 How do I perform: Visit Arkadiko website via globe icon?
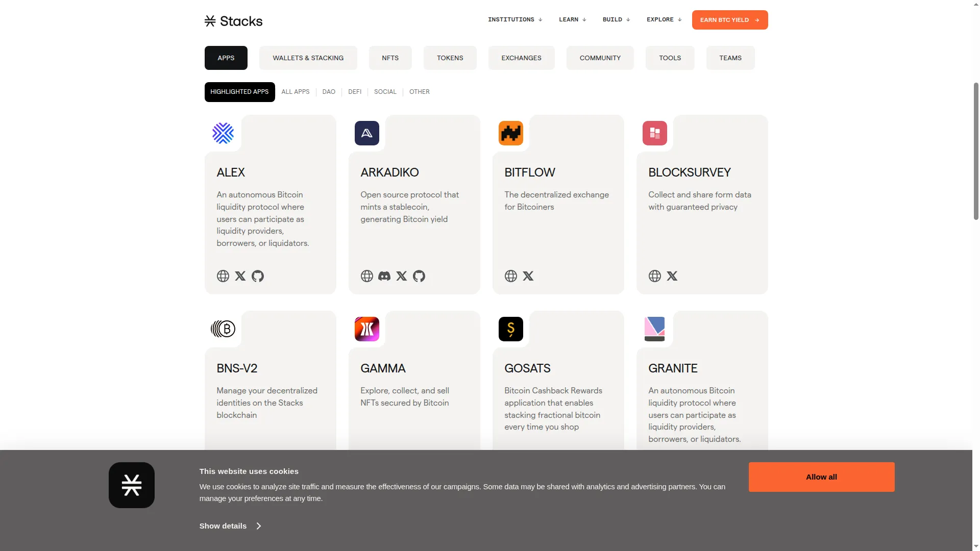pyautogui.click(x=367, y=276)
